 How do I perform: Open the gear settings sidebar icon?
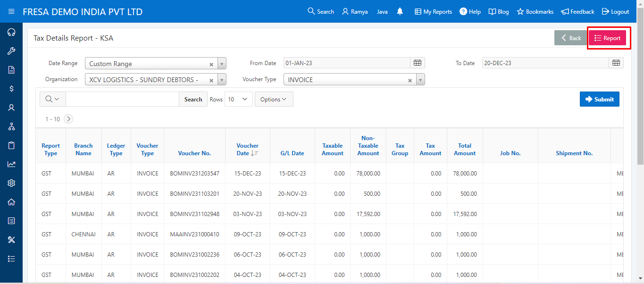click(x=11, y=183)
